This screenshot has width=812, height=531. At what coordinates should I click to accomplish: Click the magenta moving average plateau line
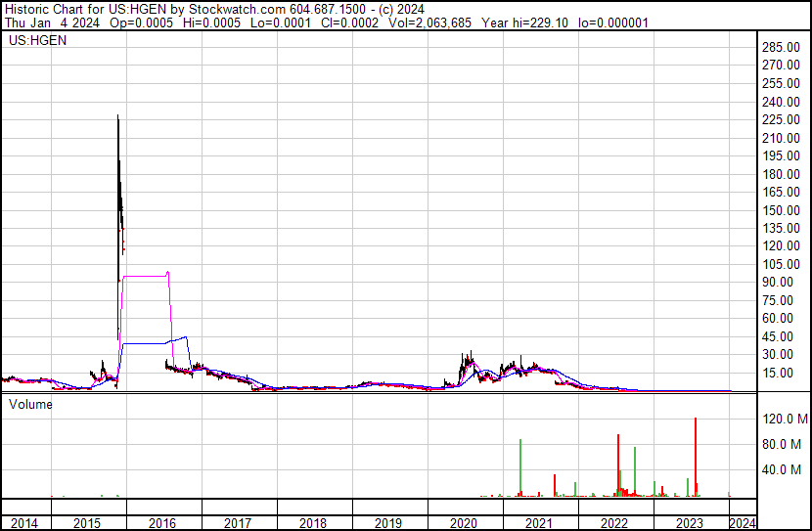[x=144, y=276]
